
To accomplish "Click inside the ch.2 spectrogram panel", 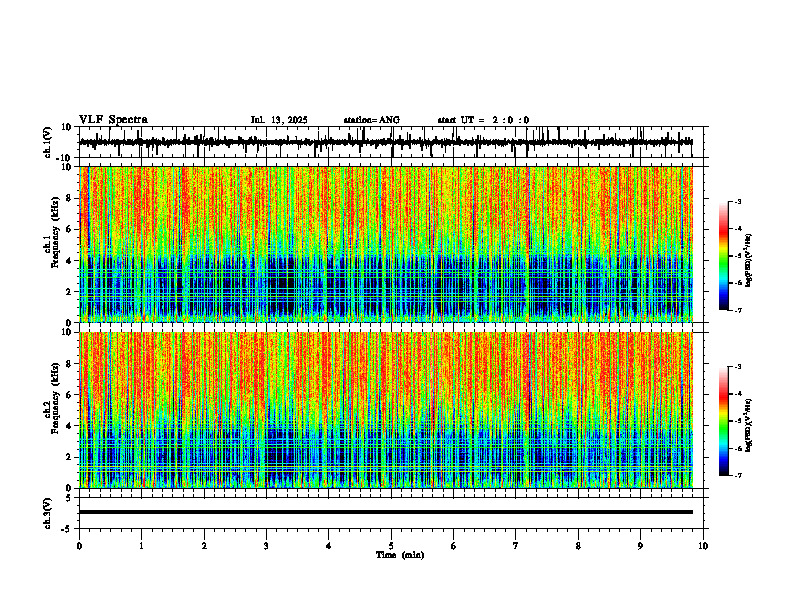I will [x=385, y=410].
